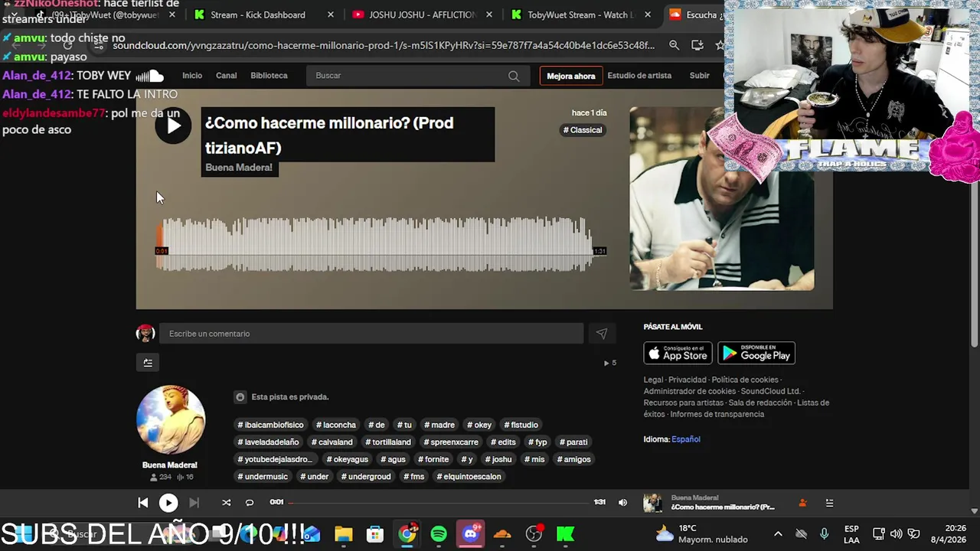Click the browser zoom magnifier icon

[x=674, y=45]
